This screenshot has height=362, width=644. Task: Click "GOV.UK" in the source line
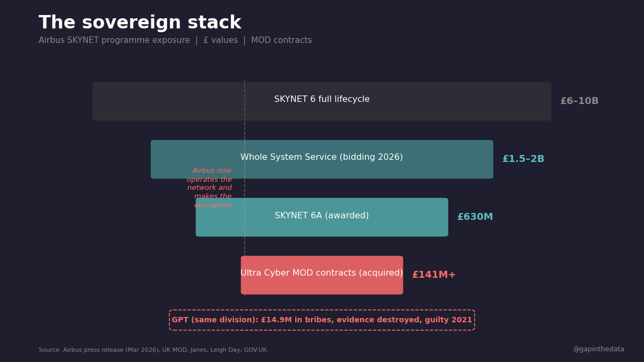[257, 350]
